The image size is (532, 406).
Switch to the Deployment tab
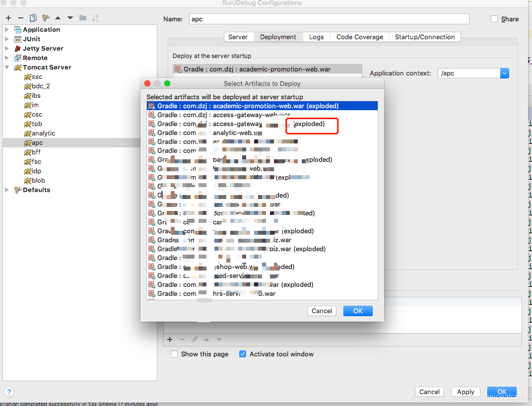coord(278,37)
